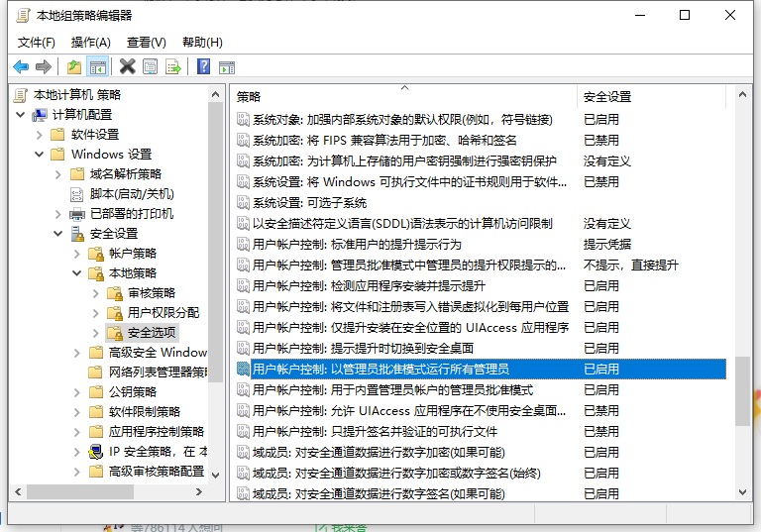
Task: Click policy icon for 以管理员批准模式运行所有管理员
Action: coord(243,369)
